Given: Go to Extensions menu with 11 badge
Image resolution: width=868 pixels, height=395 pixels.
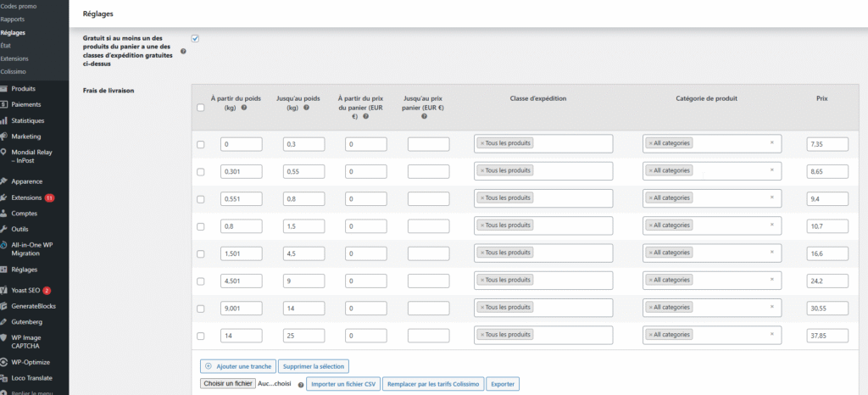Looking at the screenshot, I should [27, 197].
